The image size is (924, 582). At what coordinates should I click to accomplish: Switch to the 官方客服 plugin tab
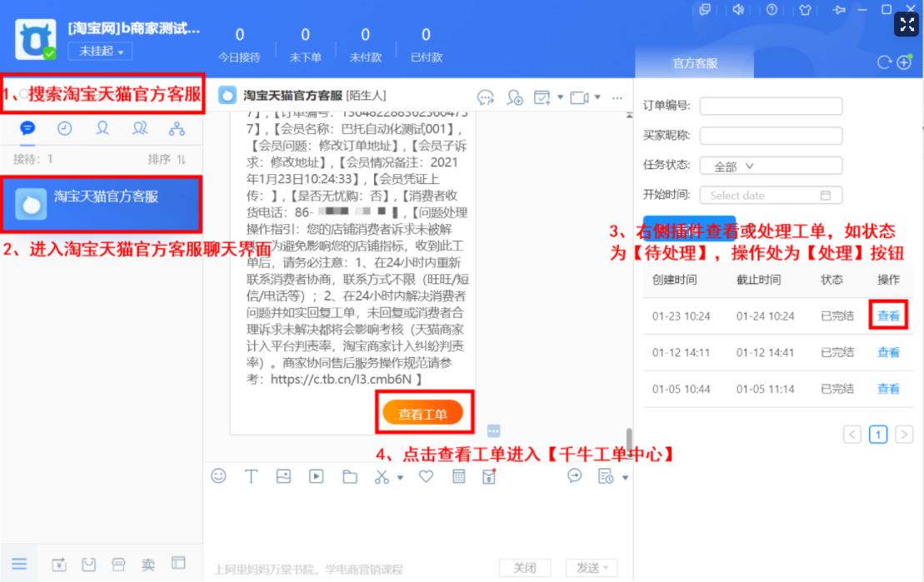[695, 63]
